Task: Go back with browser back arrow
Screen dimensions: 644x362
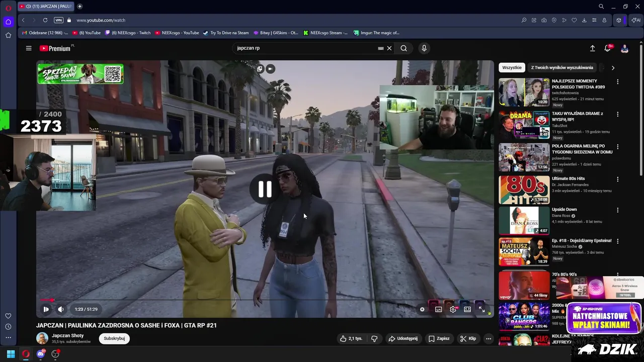Action: pos(23,20)
